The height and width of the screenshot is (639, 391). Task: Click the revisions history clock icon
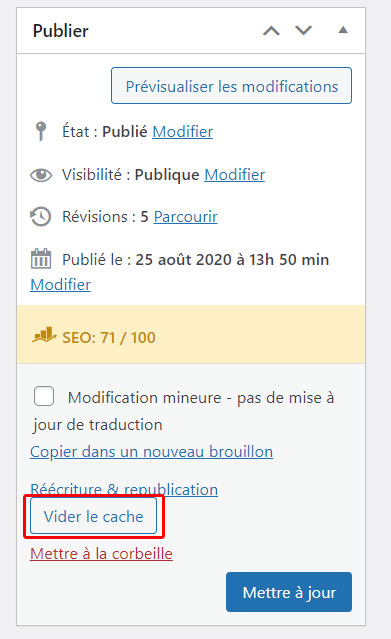[41, 216]
